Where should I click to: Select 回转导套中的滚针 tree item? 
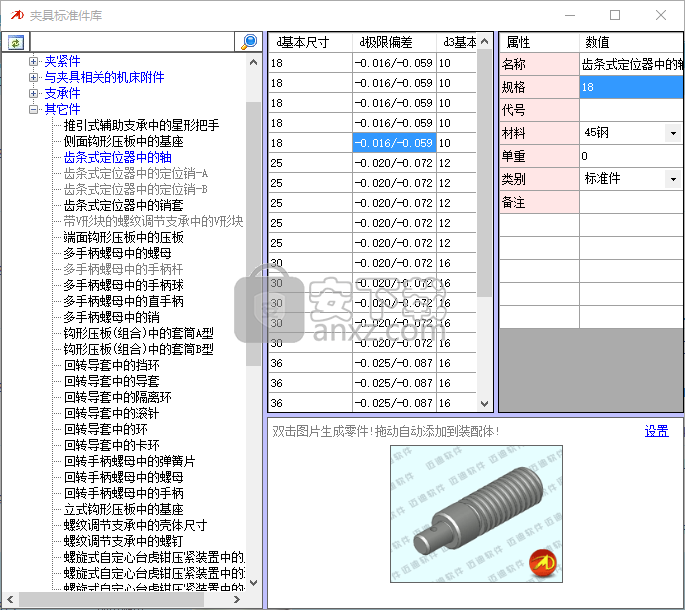111,413
